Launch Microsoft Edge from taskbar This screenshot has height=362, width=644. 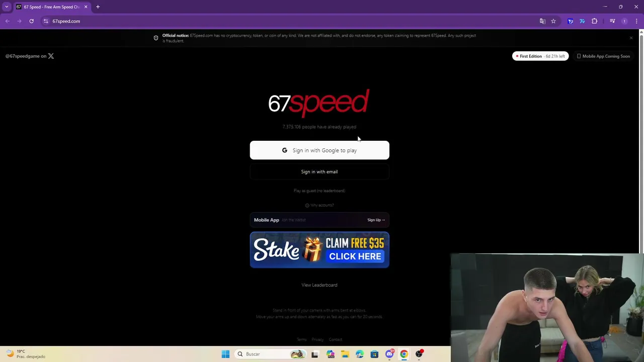[359, 354]
